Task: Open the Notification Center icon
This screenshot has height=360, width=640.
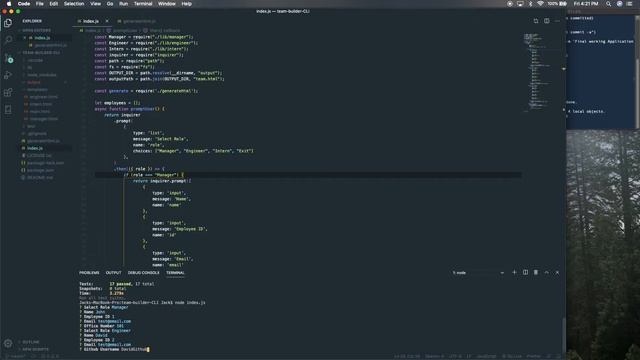Action: 630,4
